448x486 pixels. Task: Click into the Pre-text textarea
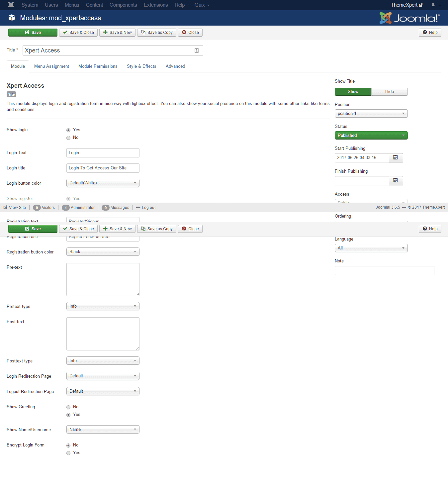pos(103,279)
